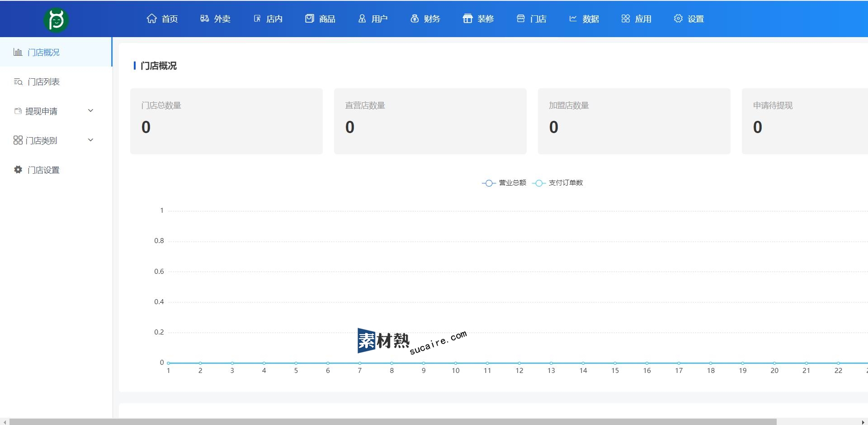The width and height of the screenshot is (868, 425).
Task: Click the 加盟店数量 stat card
Action: coord(634,121)
